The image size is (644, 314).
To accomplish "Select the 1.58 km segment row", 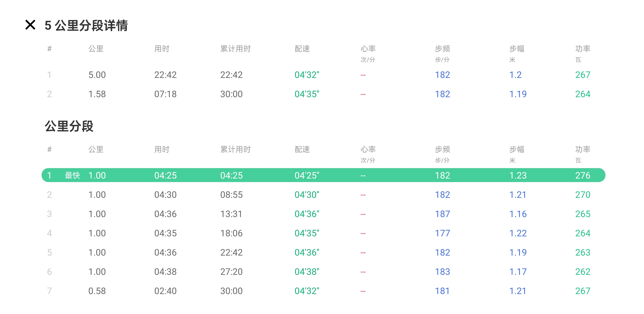I will (x=97, y=94).
